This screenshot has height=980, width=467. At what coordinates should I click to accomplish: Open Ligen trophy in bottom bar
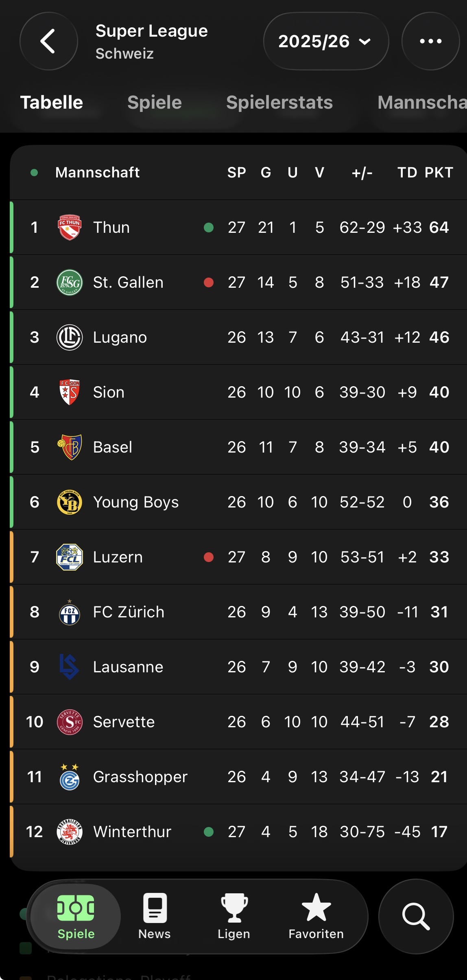(234, 917)
